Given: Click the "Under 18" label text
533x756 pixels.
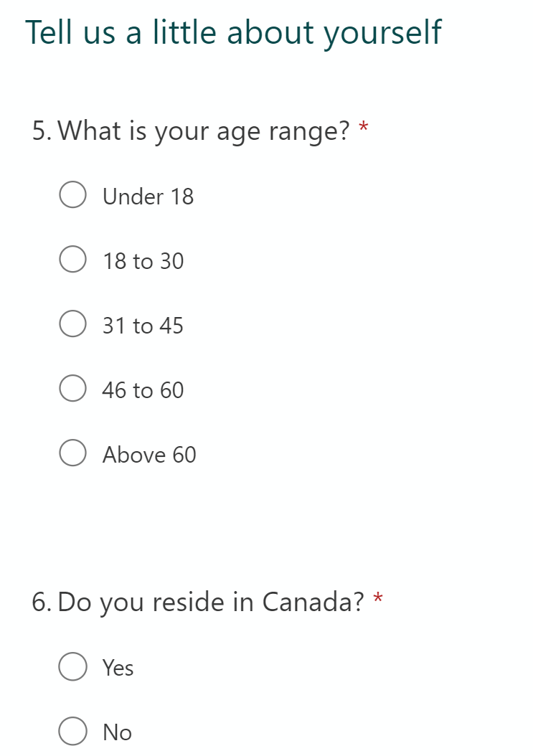Looking at the screenshot, I should click(148, 197).
